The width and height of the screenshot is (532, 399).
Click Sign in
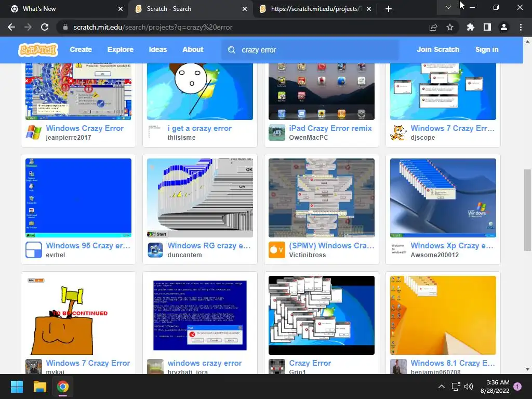point(487,49)
